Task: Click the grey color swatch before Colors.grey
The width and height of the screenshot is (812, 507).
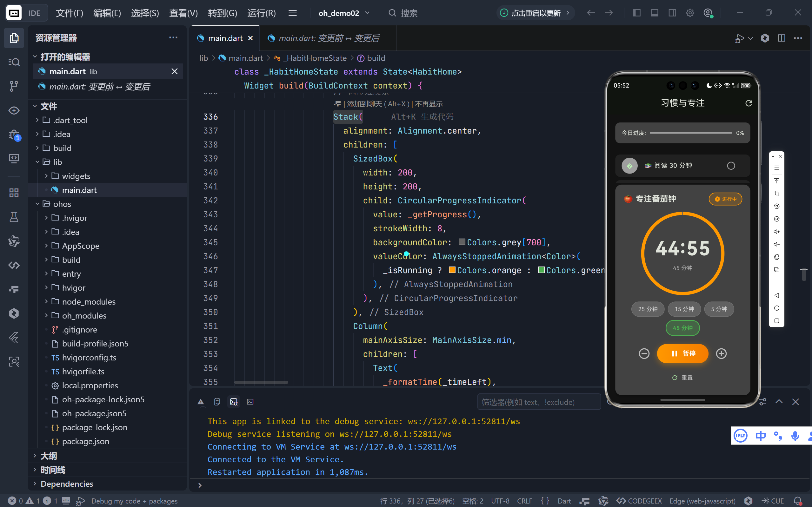Action: 462,242
